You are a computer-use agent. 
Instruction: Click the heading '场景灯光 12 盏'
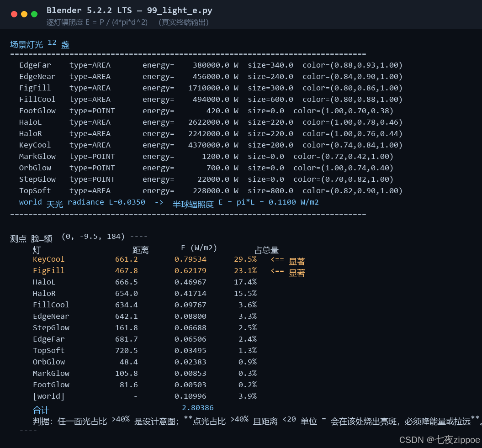[x=40, y=44]
